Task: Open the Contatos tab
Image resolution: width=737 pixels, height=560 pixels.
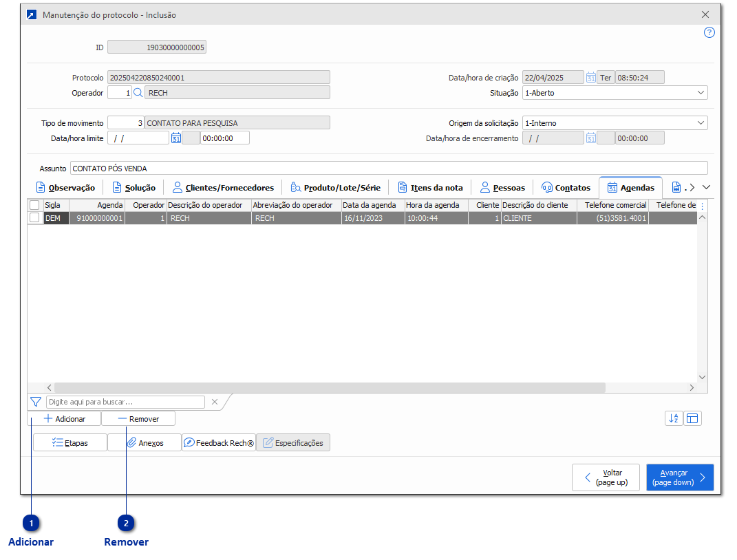Action: (x=566, y=187)
